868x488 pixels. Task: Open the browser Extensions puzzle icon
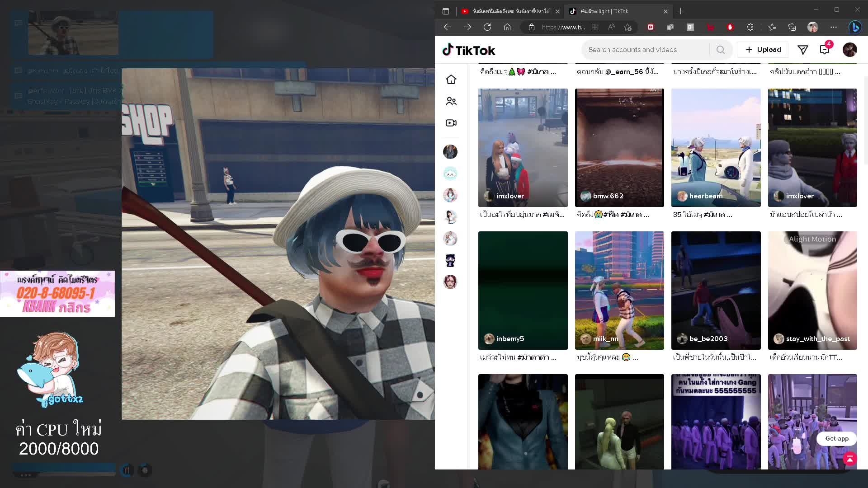(750, 27)
